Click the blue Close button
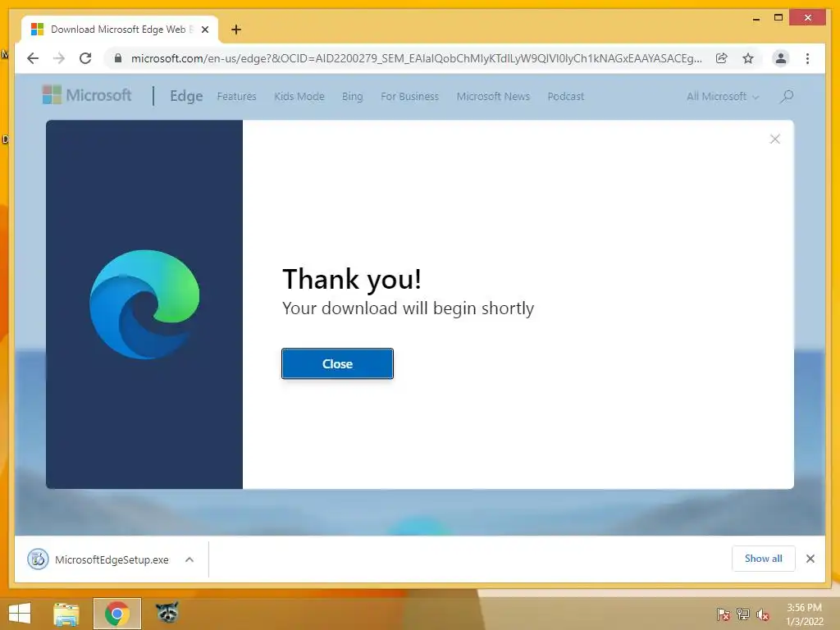This screenshot has height=630, width=840. 337,363
